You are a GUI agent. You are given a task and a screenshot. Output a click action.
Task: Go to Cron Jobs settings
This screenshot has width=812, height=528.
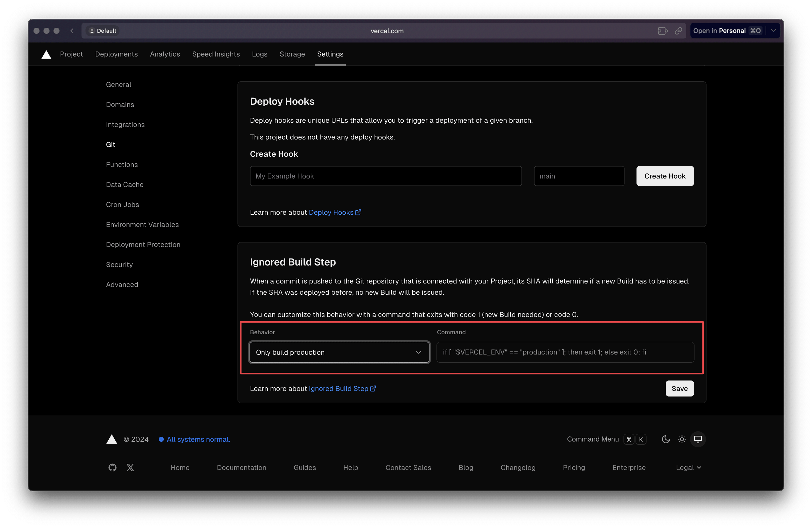tap(122, 205)
